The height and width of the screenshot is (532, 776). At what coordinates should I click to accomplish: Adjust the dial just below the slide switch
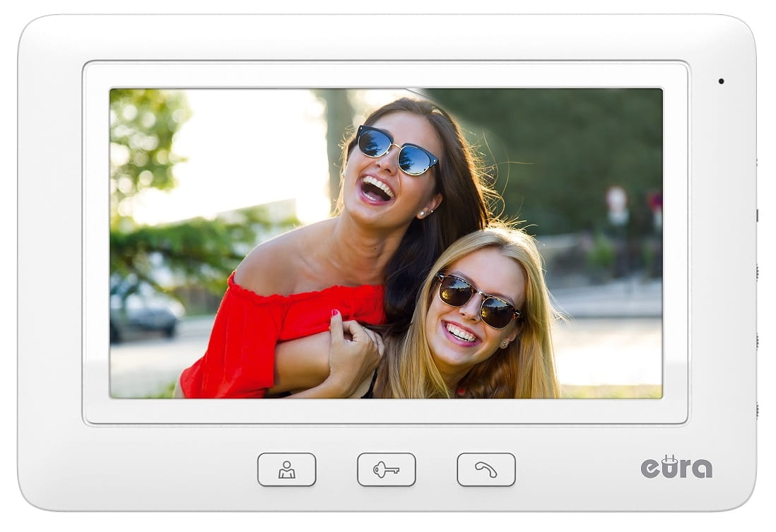tap(756, 272)
